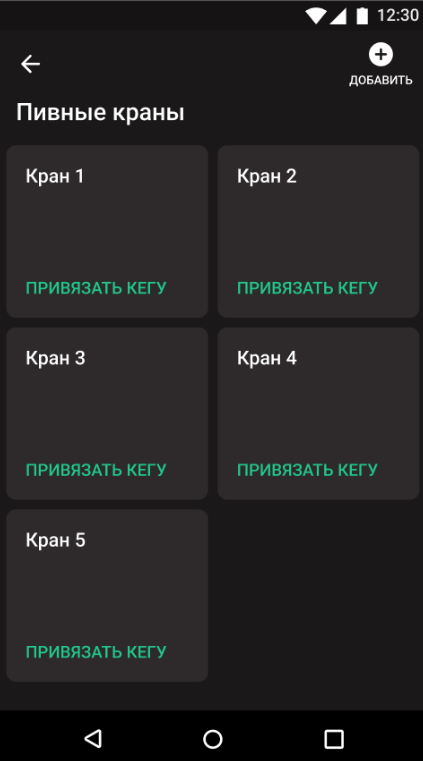423x761 pixels.
Task: Open the Кран 3 card title
Action: pos(55,358)
